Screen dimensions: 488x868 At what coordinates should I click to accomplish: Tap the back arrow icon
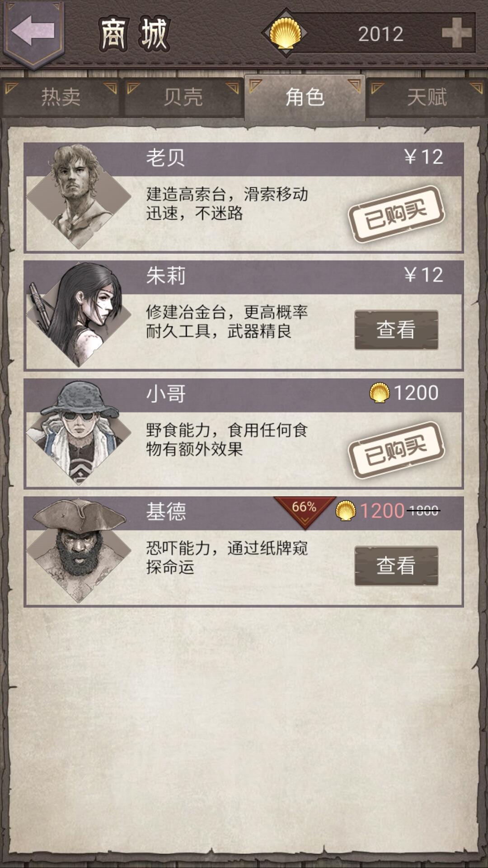pyautogui.click(x=33, y=32)
